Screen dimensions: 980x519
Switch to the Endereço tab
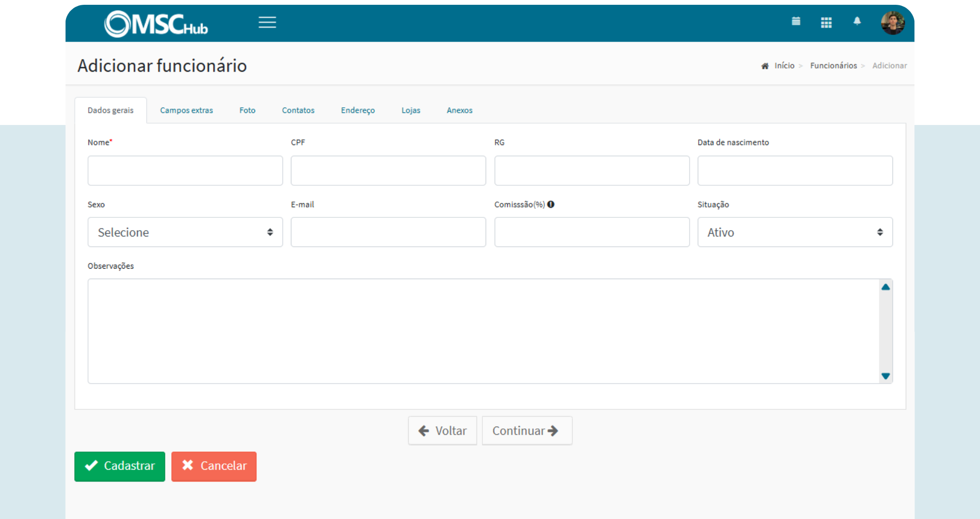click(357, 110)
